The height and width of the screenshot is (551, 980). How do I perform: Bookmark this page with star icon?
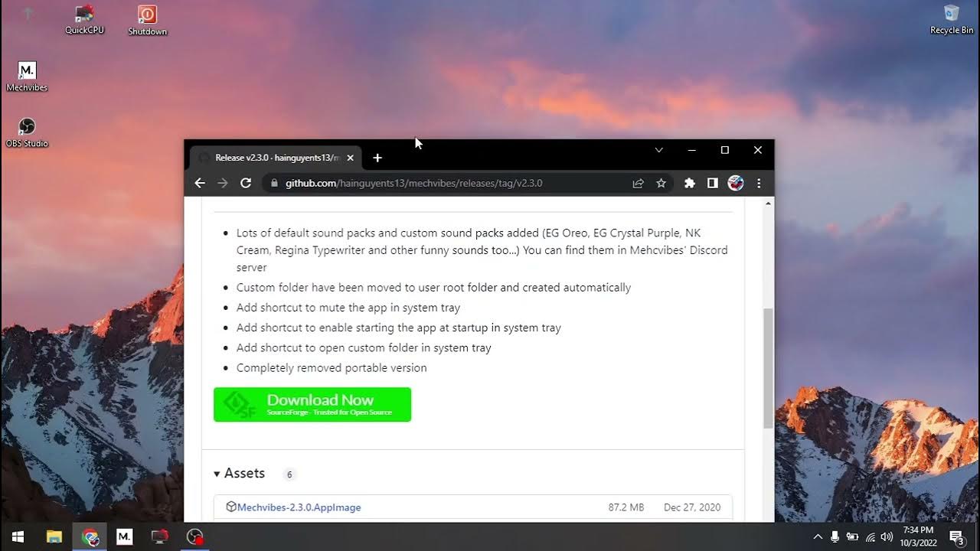[661, 183]
